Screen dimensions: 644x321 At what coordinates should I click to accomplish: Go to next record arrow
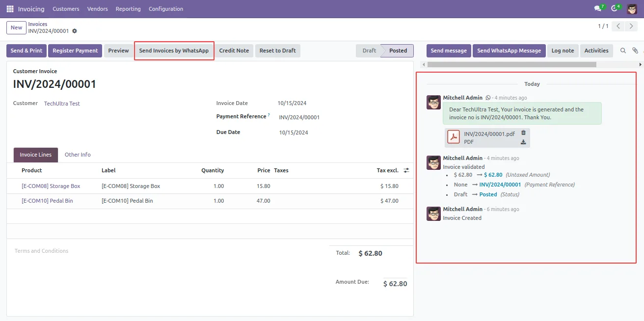(631, 27)
